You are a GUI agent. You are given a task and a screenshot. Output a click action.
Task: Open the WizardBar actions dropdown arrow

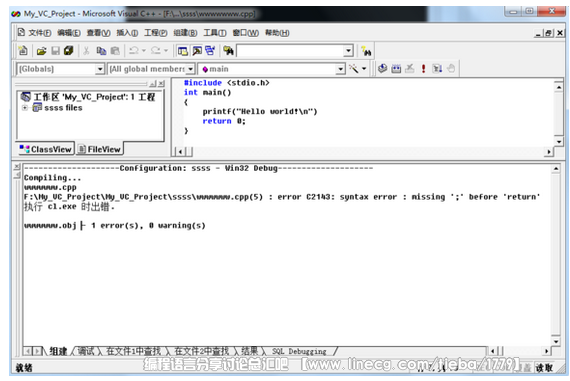(364, 68)
